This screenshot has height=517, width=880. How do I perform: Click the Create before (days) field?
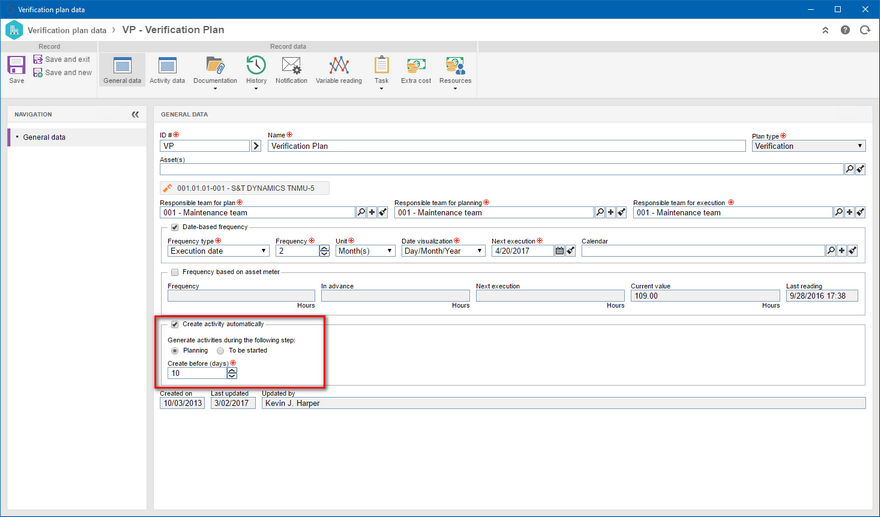tap(197, 373)
